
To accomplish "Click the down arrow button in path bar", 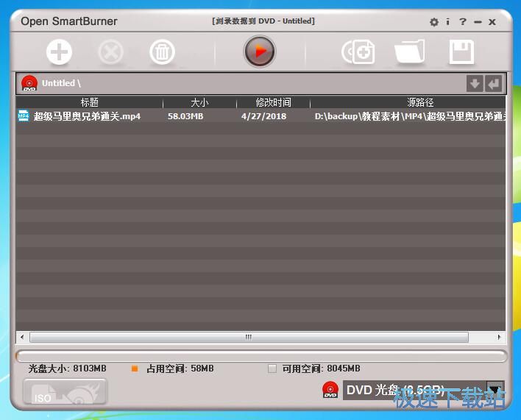I will (475, 83).
